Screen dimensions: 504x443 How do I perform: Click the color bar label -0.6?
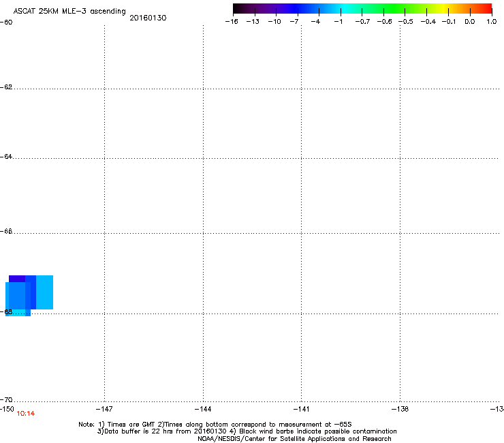[384, 22]
